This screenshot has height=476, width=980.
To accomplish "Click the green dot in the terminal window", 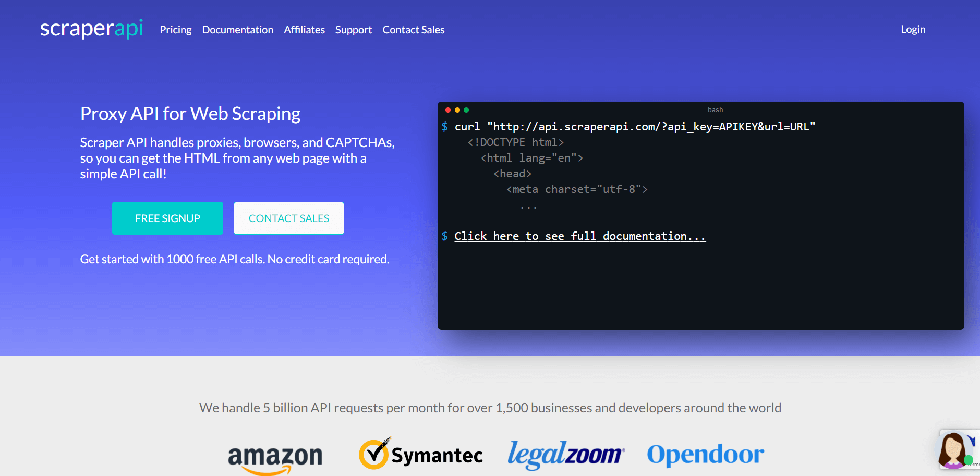I will pyautogui.click(x=466, y=110).
